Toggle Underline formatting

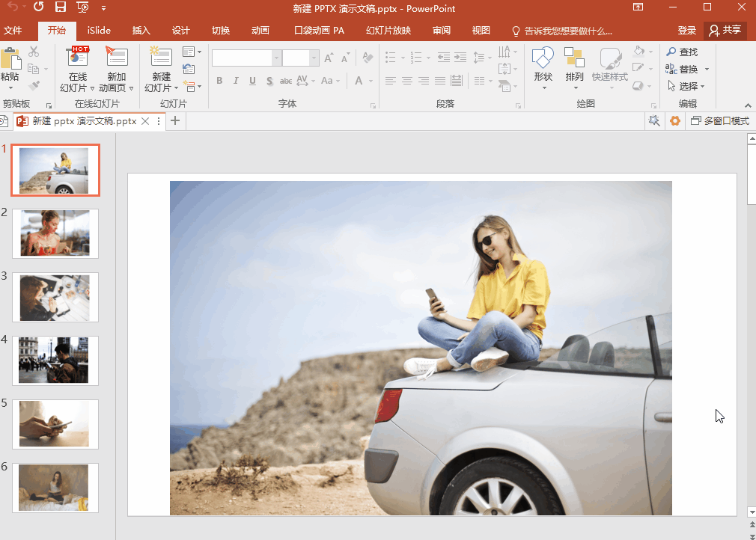[252, 81]
